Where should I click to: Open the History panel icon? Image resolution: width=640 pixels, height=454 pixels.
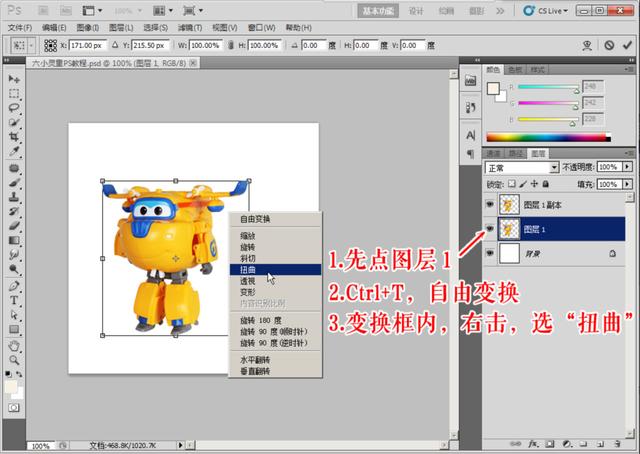click(x=470, y=108)
